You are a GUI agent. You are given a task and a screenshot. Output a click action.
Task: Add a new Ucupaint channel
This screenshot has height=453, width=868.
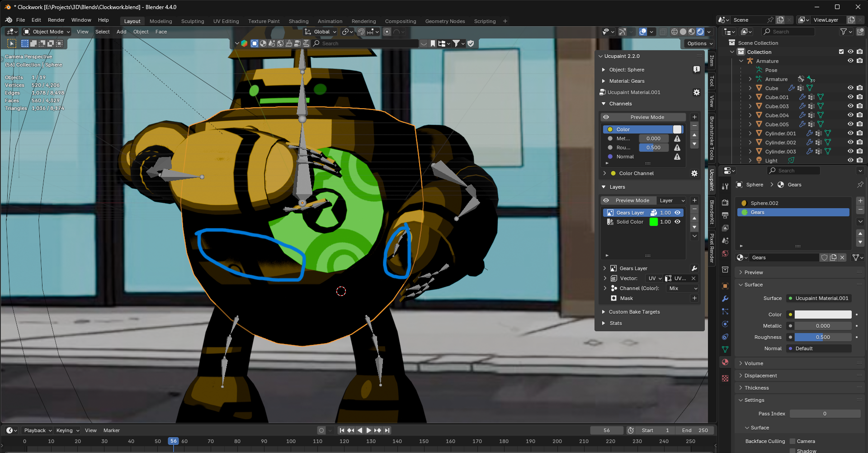[x=694, y=117]
